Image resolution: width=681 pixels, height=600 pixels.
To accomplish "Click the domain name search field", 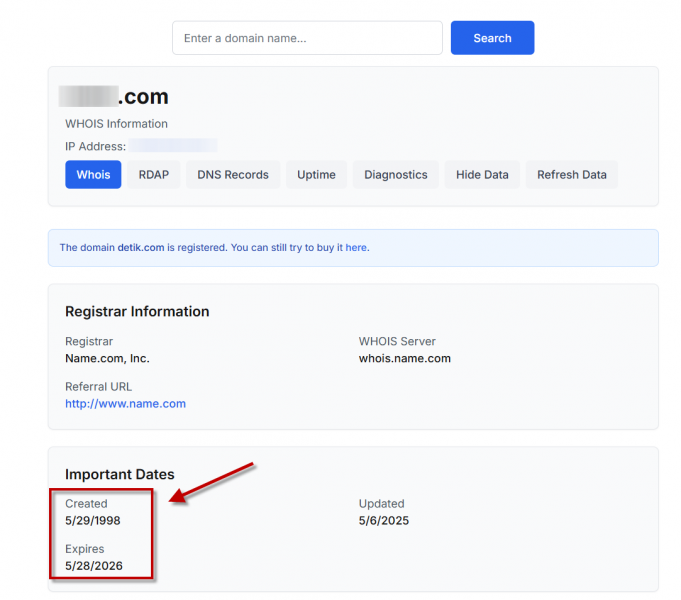I will tap(307, 38).
